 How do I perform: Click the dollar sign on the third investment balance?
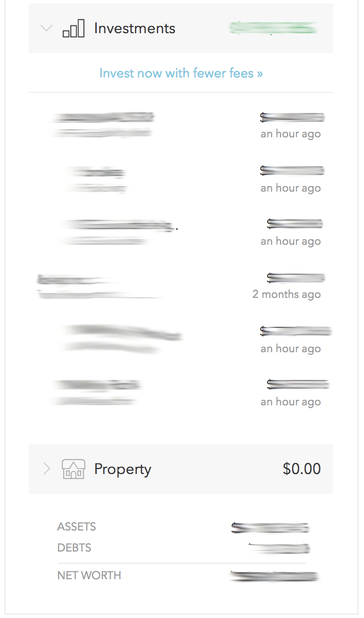pyautogui.click(x=269, y=223)
